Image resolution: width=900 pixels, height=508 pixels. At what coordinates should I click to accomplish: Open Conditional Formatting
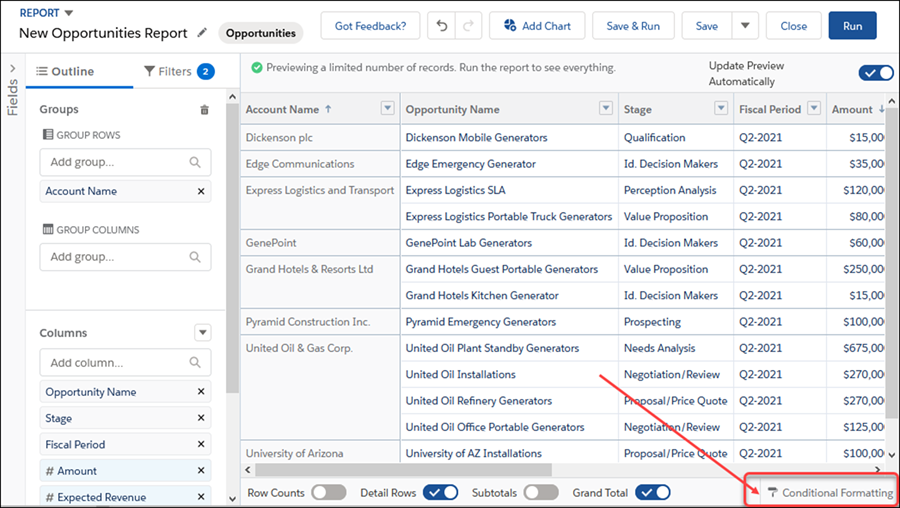click(830, 493)
